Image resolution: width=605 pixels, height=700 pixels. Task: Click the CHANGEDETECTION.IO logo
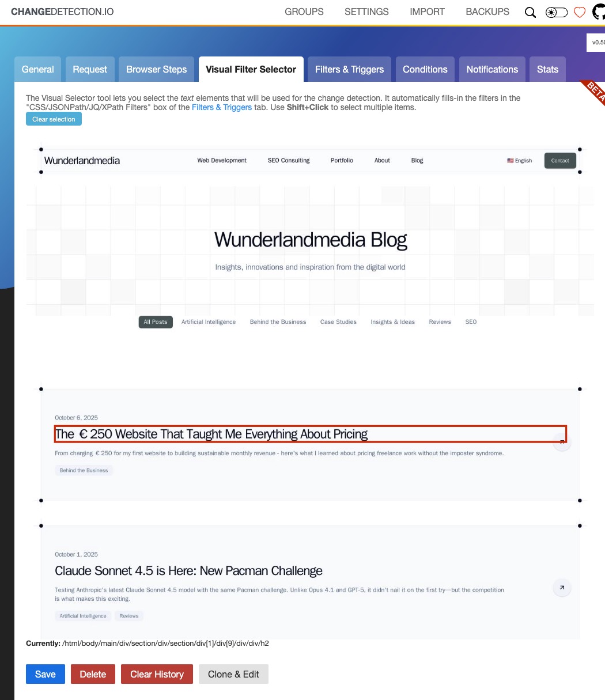pyautogui.click(x=62, y=12)
